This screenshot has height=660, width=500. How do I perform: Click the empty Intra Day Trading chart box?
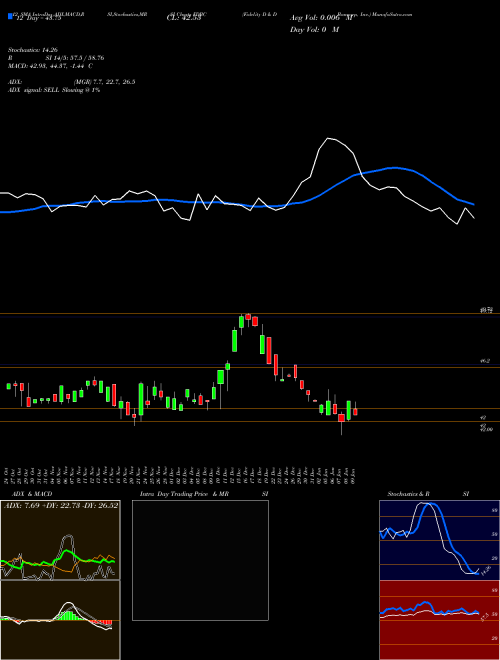(200, 560)
